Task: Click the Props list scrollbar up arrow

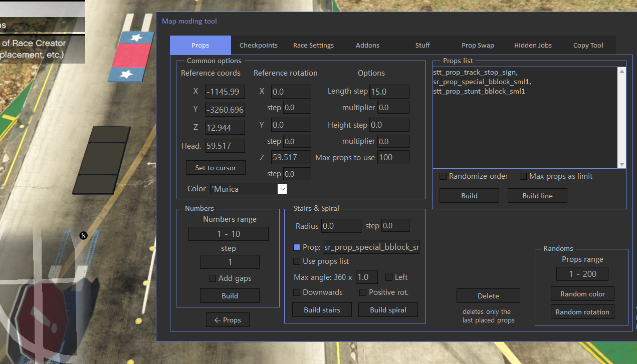Action: click(x=622, y=71)
